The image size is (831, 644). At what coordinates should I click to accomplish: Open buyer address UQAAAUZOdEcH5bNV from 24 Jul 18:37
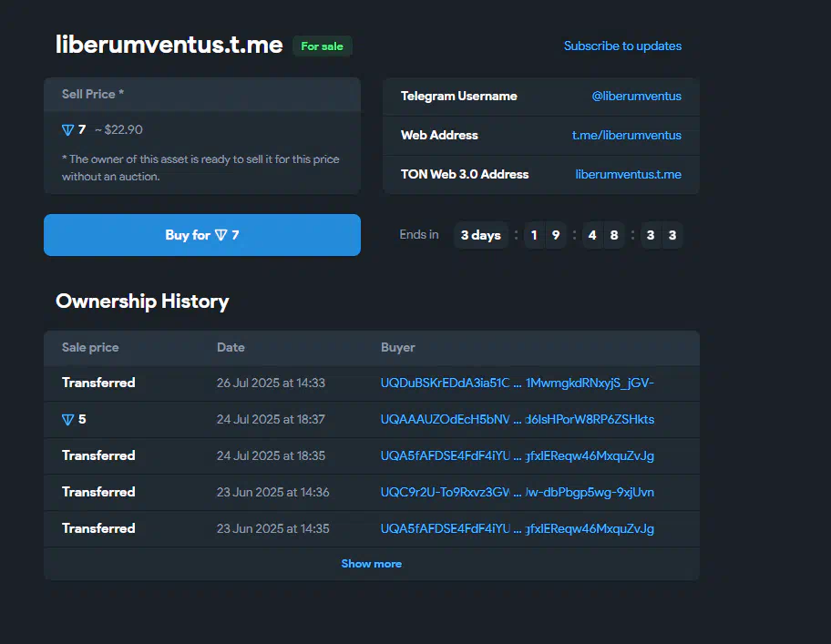(517, 419)
